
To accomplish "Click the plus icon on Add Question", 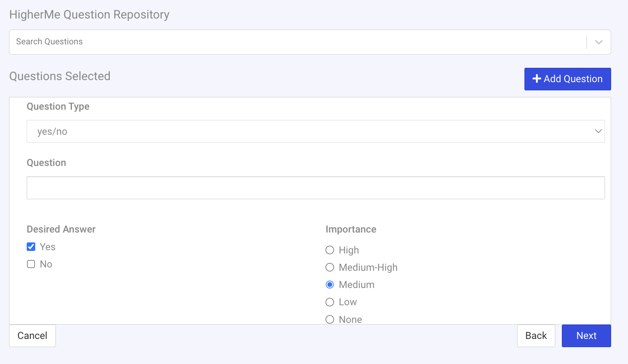I will (537, 79).
